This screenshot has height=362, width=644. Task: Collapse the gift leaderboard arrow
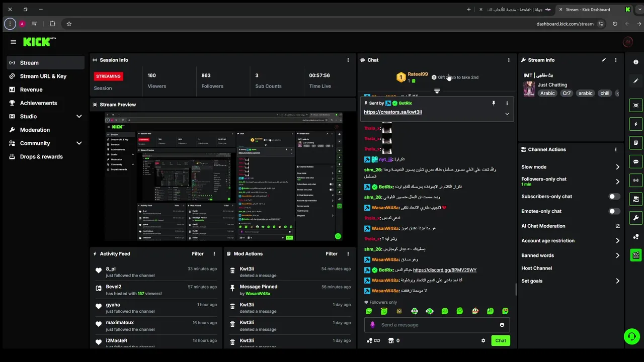(437, 91)
